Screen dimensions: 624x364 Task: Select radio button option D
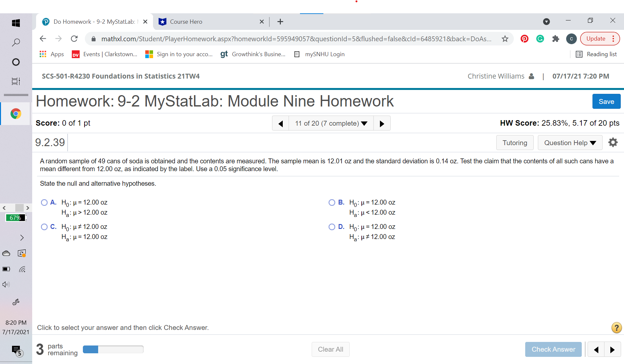(x=332, y=226)
